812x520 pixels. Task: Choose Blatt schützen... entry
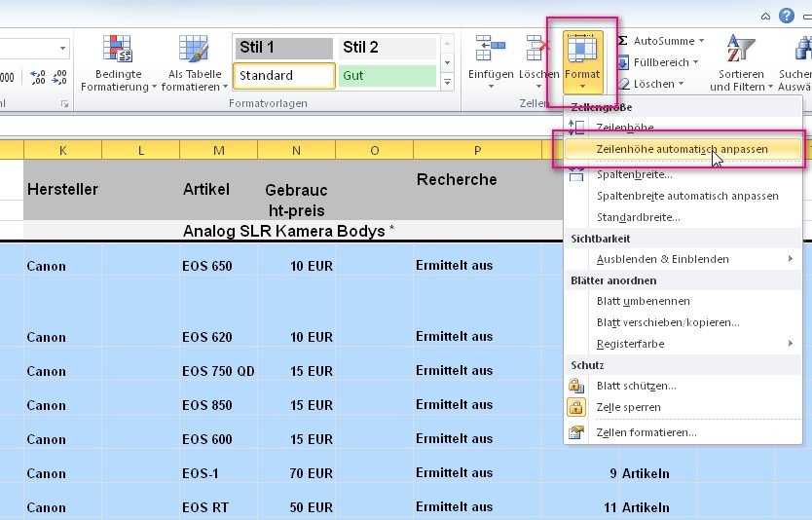683,386
